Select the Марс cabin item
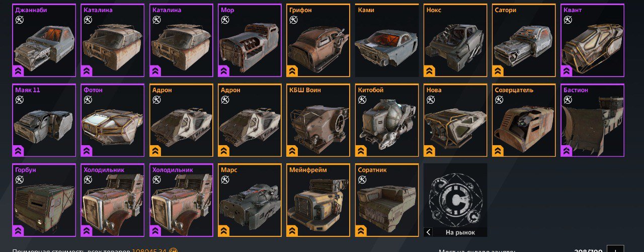Viewport: 644px width, 252px height. click(x=250, y=200)
